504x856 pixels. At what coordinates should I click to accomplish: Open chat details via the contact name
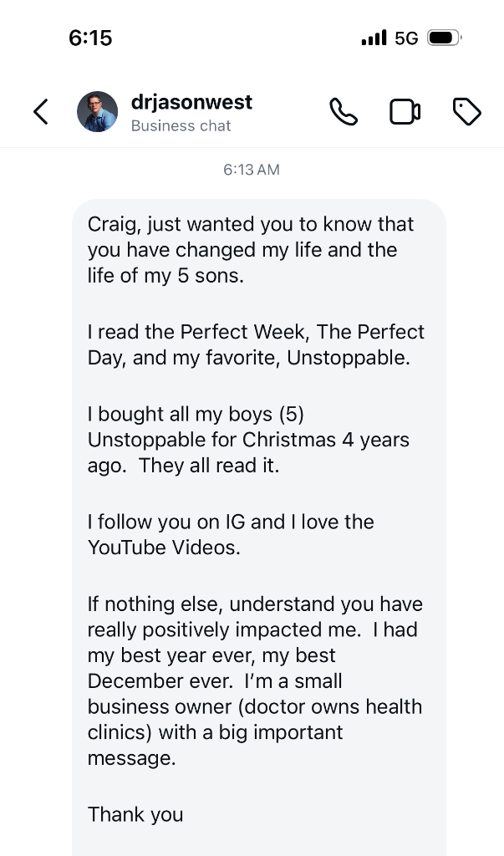[191, 102]
